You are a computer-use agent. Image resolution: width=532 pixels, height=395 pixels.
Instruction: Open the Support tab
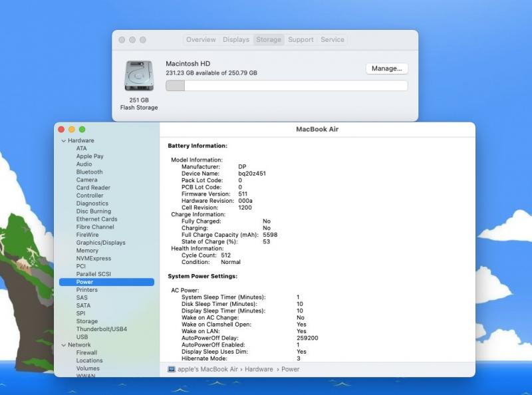tap(301, 39)
